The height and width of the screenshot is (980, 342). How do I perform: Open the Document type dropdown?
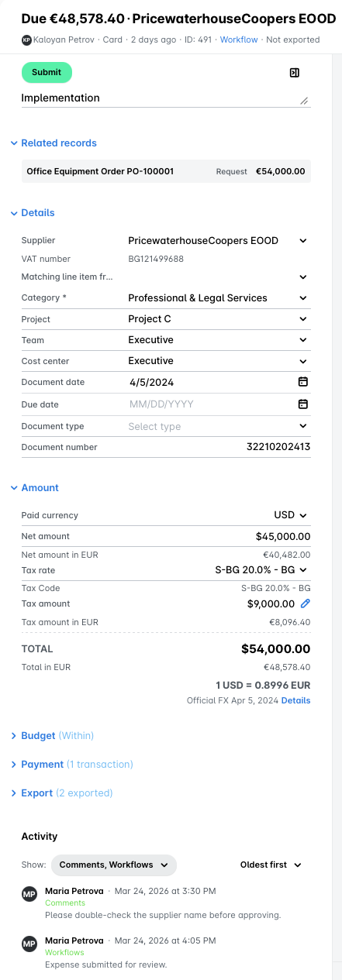218,426
